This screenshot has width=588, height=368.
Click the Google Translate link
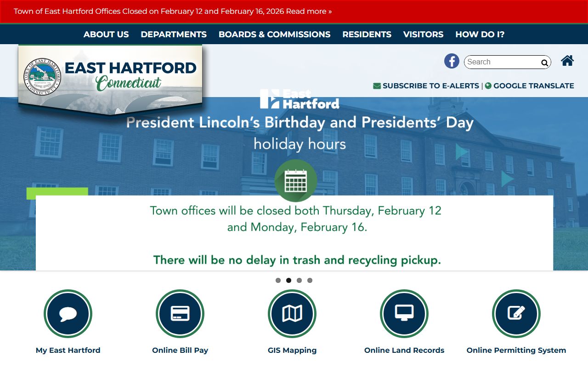click(534, 86)
